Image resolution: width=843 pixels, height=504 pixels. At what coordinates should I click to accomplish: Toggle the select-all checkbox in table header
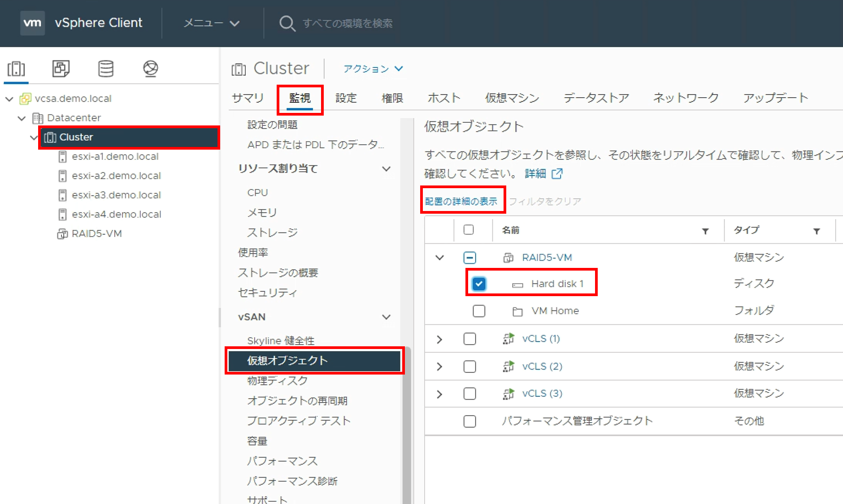click(469, 230)
